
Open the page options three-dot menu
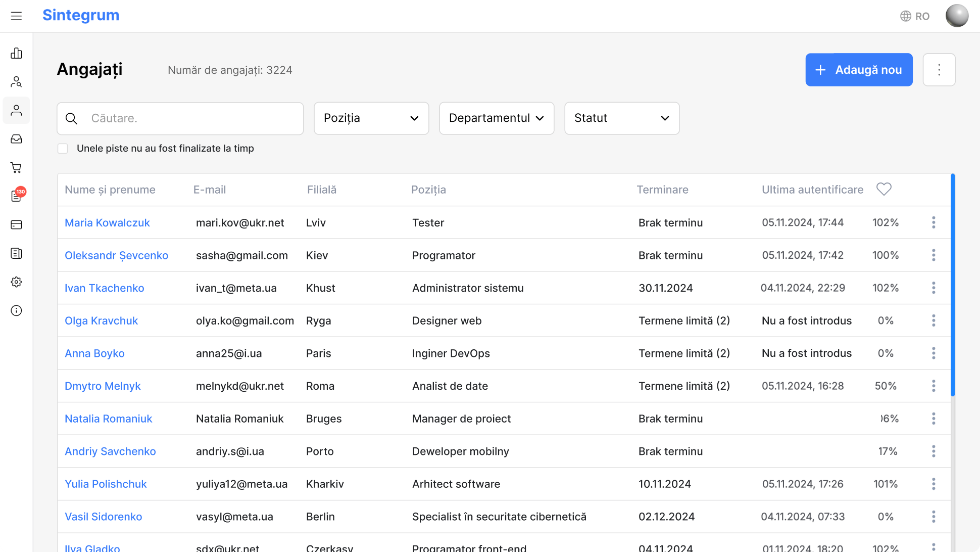[x=939, y=70]
